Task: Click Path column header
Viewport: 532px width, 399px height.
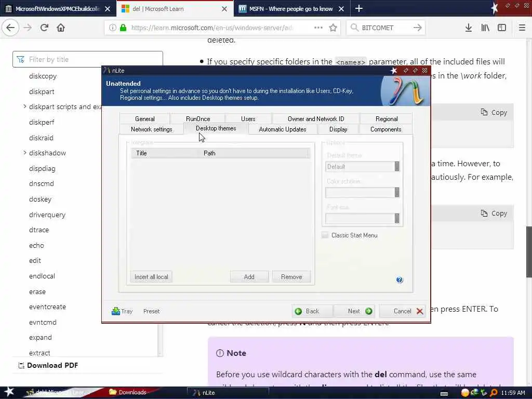Action: coord(255,153)
